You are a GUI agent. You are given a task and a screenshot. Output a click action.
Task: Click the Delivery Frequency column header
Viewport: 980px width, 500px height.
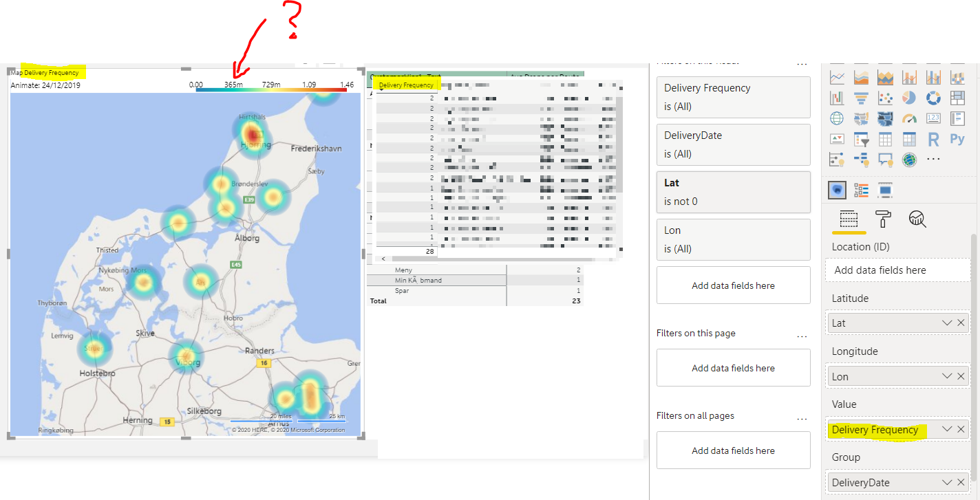coord(406,85)
